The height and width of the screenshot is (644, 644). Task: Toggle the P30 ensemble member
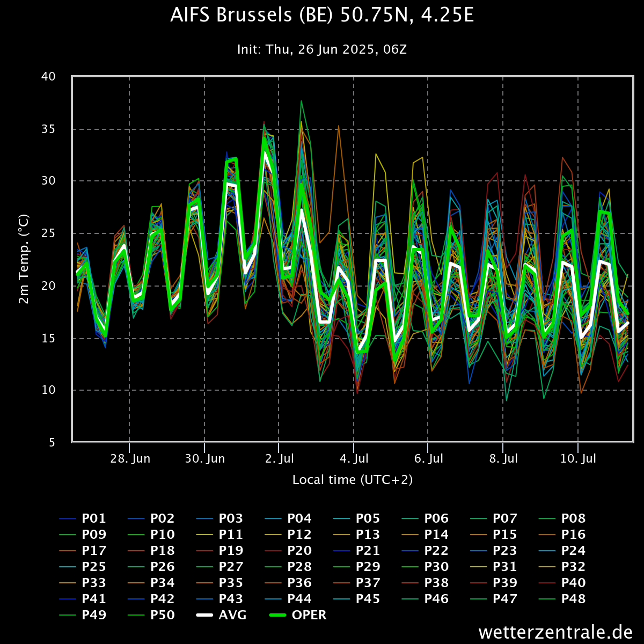click(x=426, y=567)
